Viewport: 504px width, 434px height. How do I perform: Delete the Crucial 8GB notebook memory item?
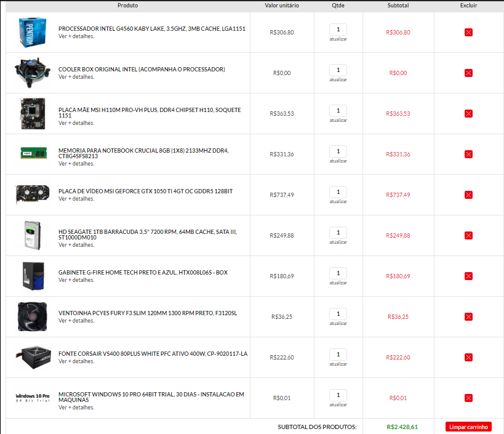(x=468, y=155)
